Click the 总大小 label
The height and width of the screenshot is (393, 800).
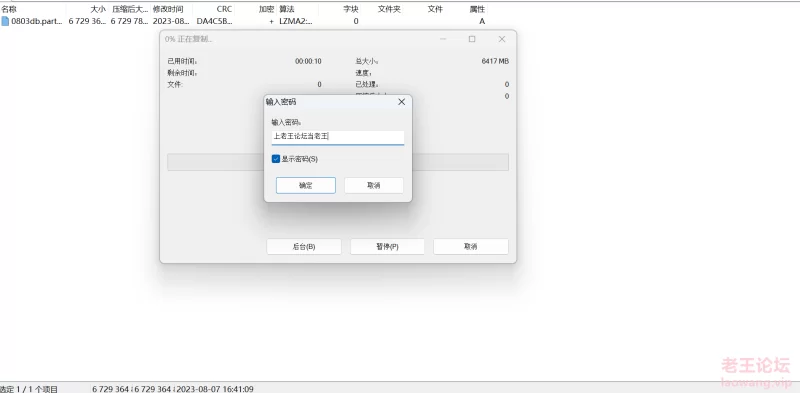point(367,61)
